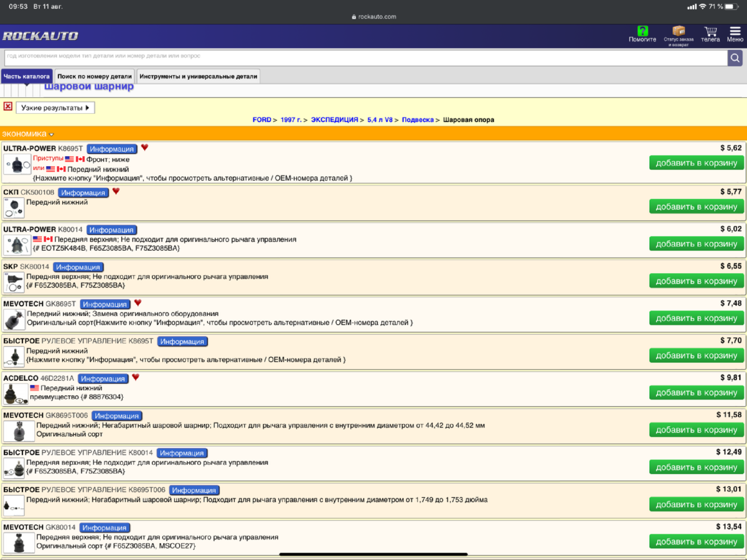This screenshot has width=747, height=560.
Task: Favorite ULTRA-POWER K8695T with heart icon
Action: (x=144, y=147)
